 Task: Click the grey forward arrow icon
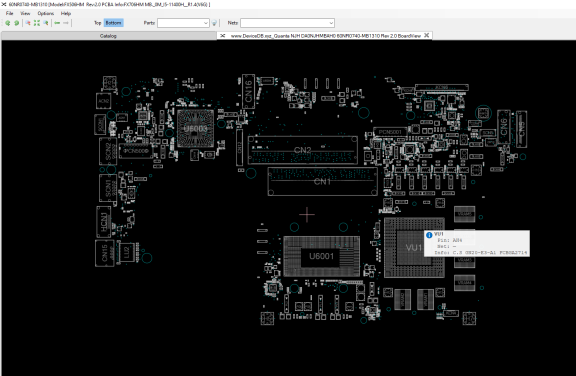coord(66,23)
